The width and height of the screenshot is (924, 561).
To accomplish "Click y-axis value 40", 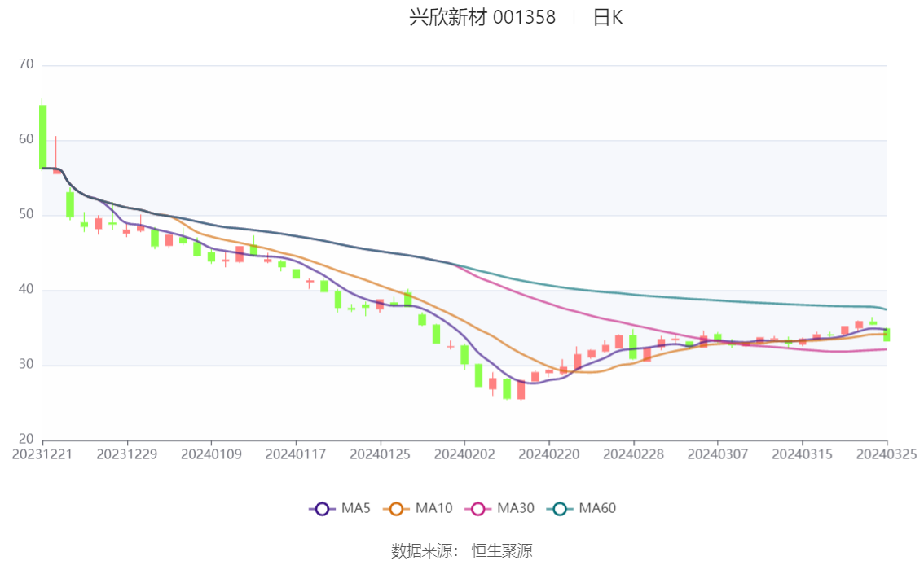I will (26, 289).
